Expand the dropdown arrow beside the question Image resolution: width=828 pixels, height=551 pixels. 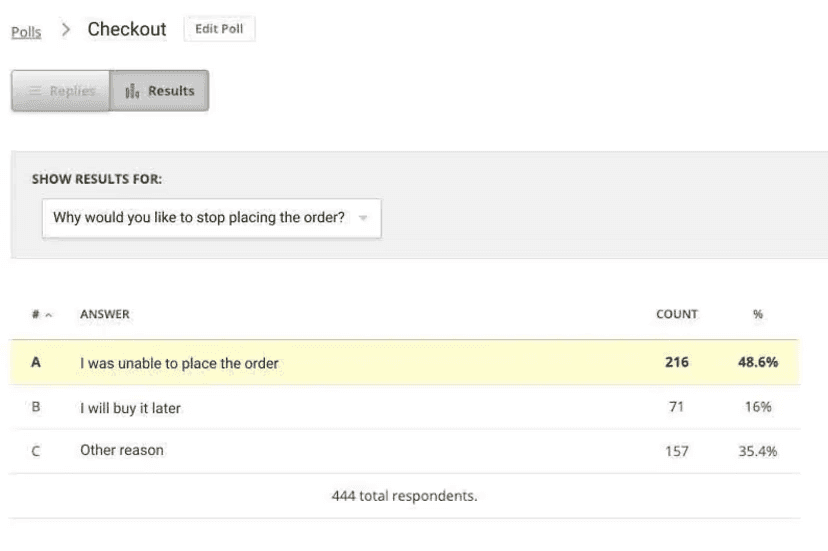pos(363,218)
